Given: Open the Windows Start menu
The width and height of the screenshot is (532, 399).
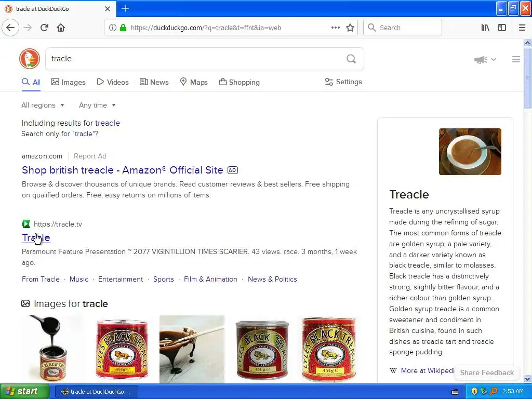Looking at the screenshot, I should (x=24, y=391).
